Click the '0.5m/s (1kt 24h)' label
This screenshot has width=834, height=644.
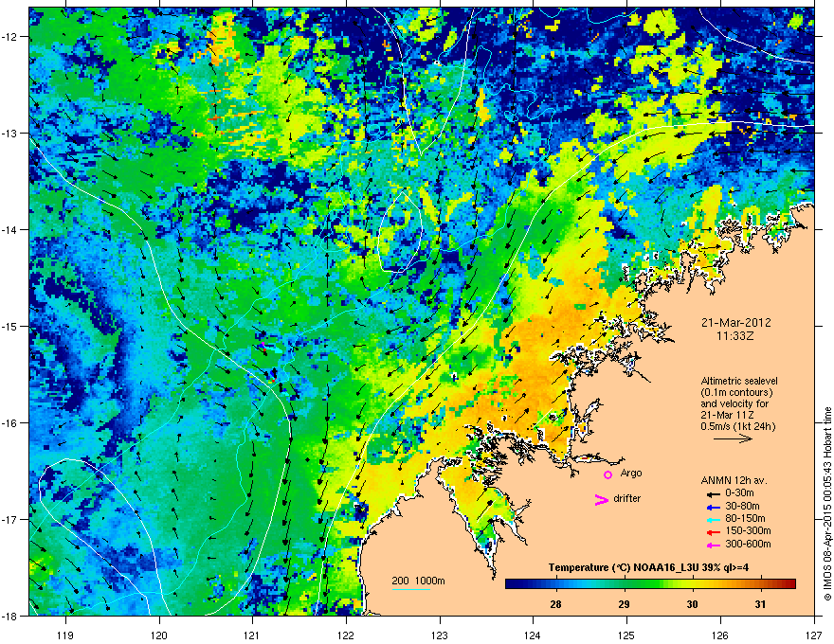(x=737, y=426)
